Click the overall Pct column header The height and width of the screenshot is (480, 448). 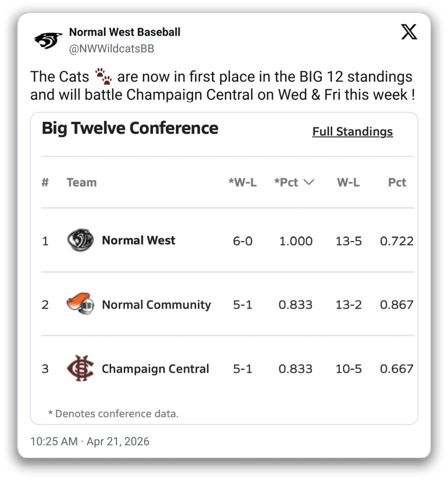pos(397,183)
